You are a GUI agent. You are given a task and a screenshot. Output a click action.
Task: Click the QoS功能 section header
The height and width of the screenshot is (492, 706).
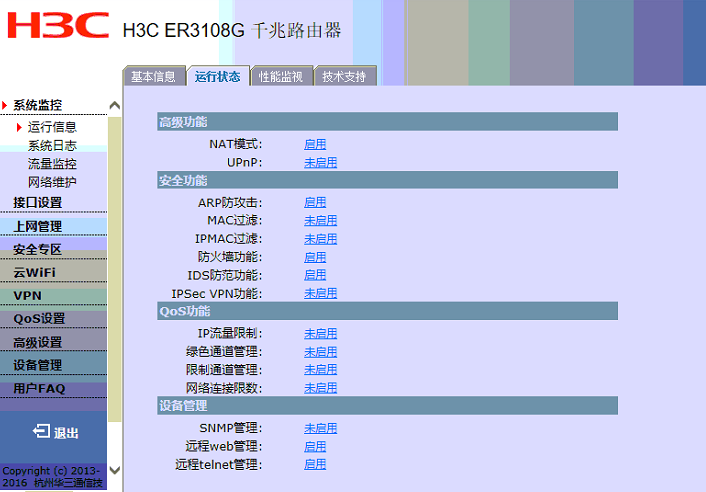tap(387, 311)
